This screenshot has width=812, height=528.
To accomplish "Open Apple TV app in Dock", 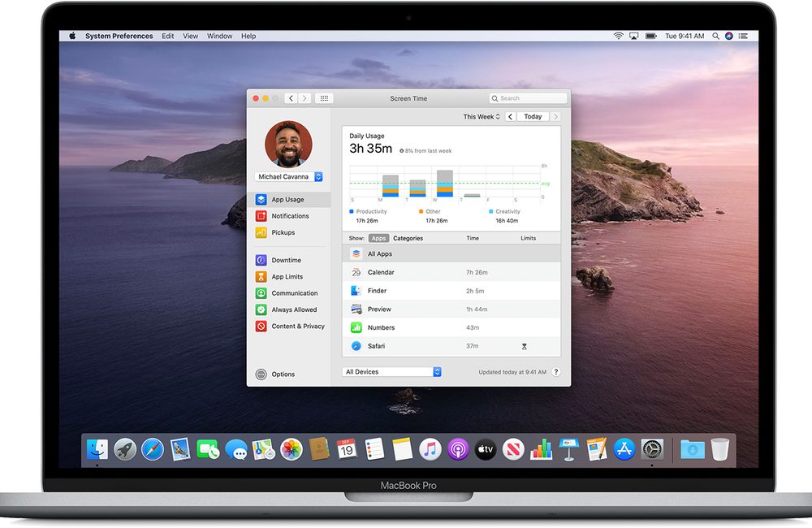I will 486,449.
